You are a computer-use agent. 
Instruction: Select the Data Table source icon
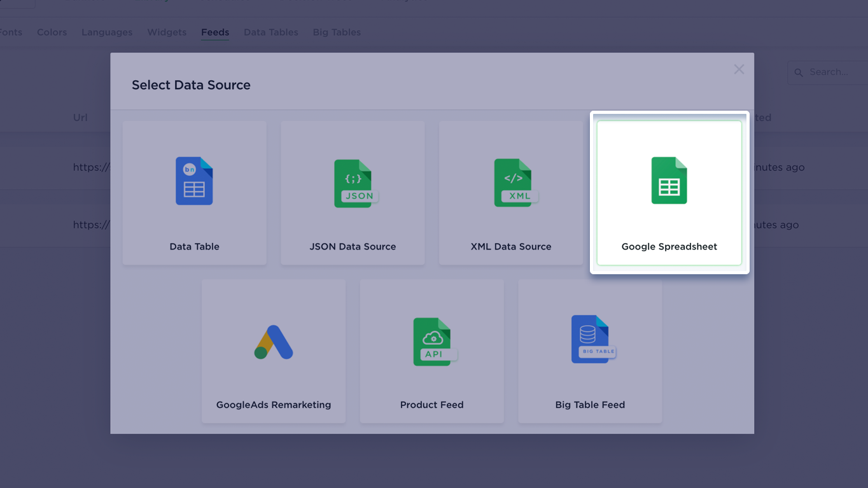194,181
